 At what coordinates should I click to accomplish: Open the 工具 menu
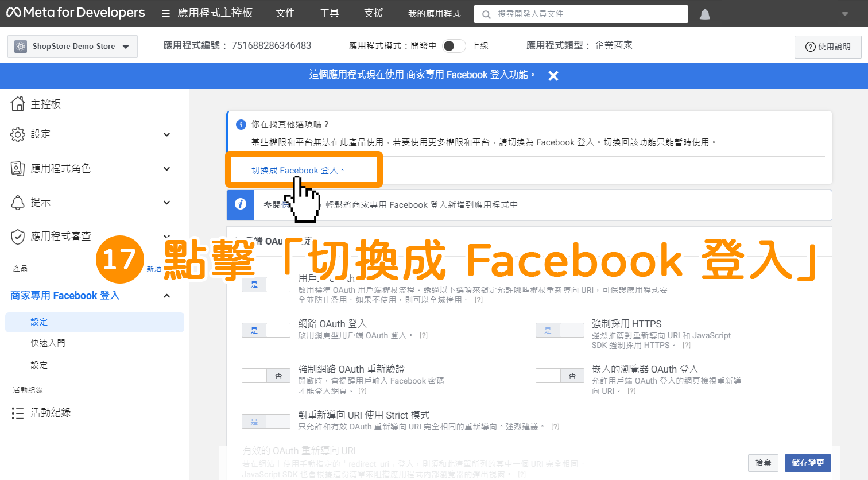(329, 13)
